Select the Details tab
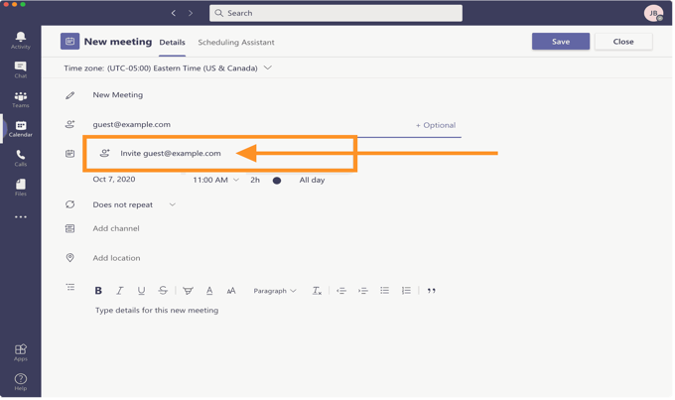 tap(172, 42)
